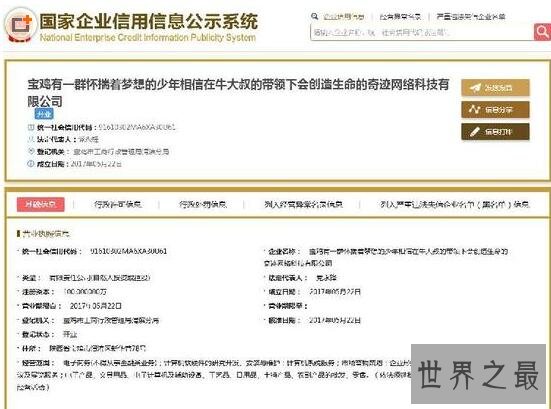Select the 严重违法失信企业名单 search category

[471, 17]
